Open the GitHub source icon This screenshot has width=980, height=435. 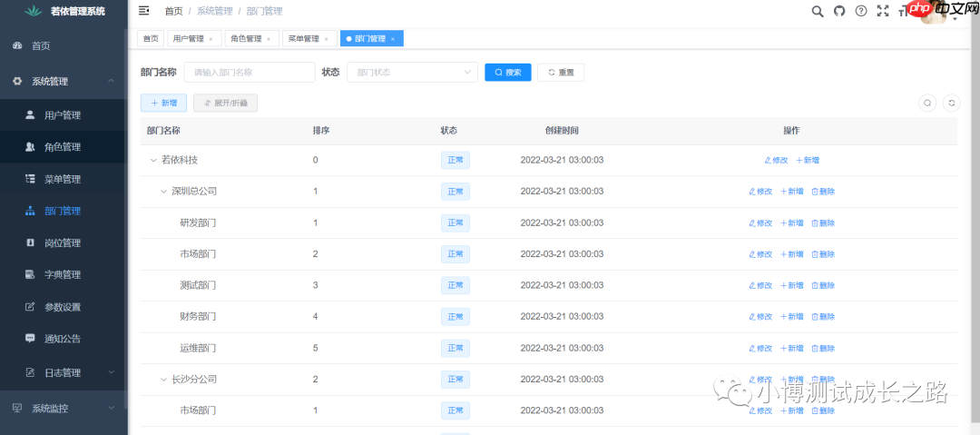click(839, 11)
